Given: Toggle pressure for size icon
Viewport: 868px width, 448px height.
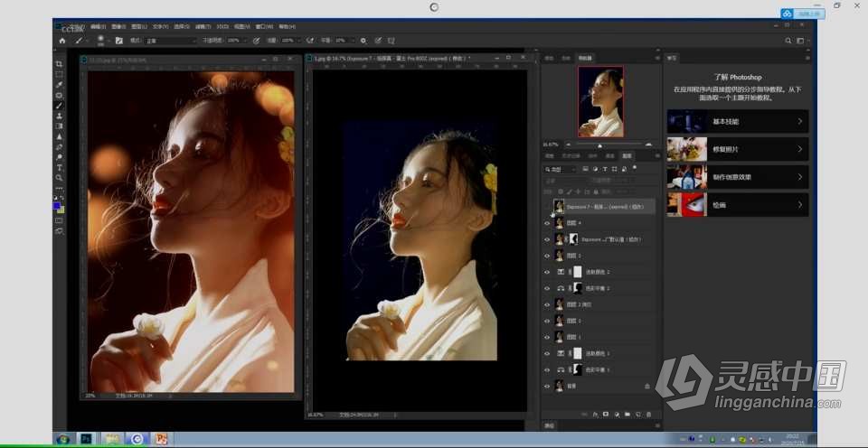Looking at the screenshot, I should 378,41.
